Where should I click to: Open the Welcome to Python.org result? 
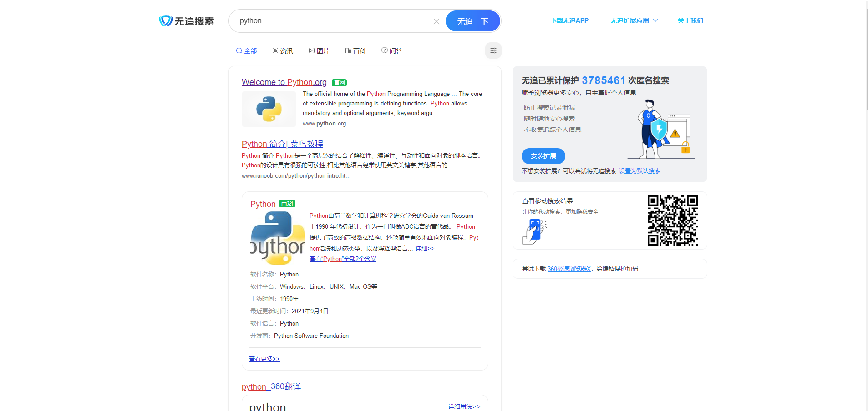(284, 82)
